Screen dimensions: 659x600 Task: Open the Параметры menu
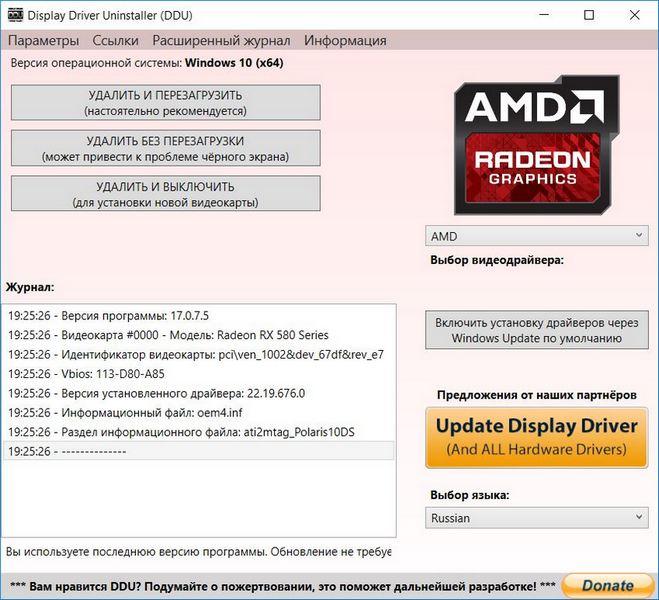43,41
